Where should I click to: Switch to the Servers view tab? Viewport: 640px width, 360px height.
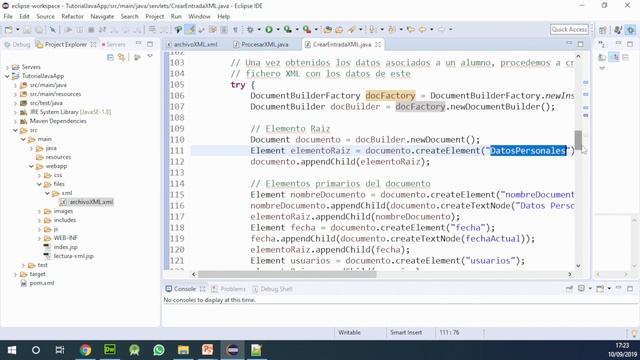[113, 44]
